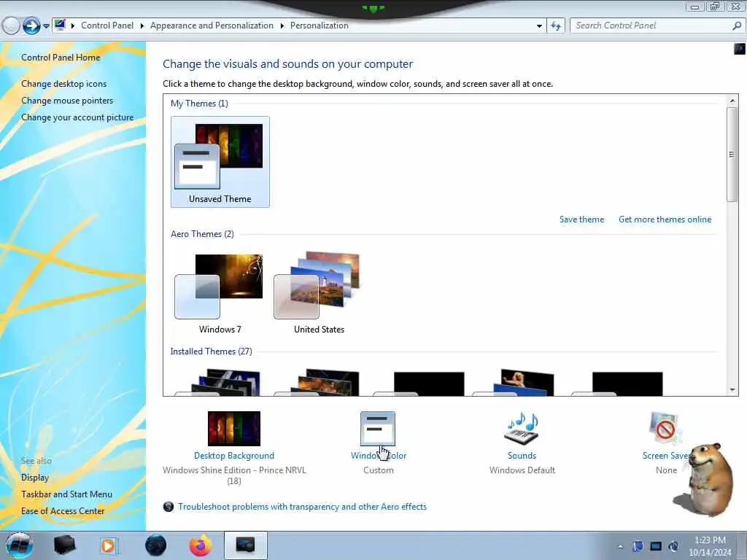Open the dark globe browser taskbar icon
The height and width of the screenshot is (560, 747).
tap(156, 545)
